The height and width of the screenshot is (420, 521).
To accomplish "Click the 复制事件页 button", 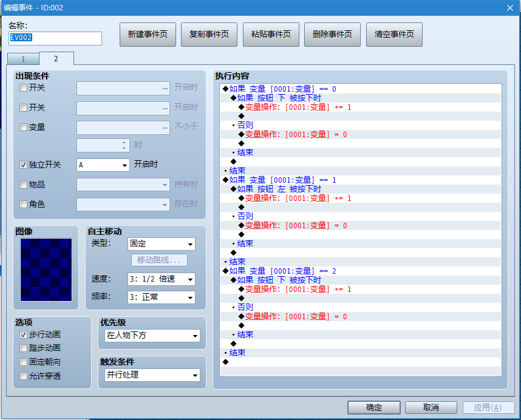I will pyautogui.click(x=209, y=35).
